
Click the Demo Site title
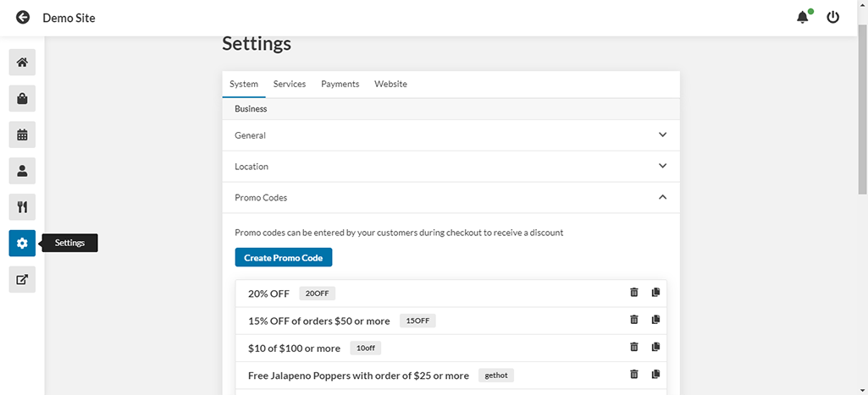[69, 18]
